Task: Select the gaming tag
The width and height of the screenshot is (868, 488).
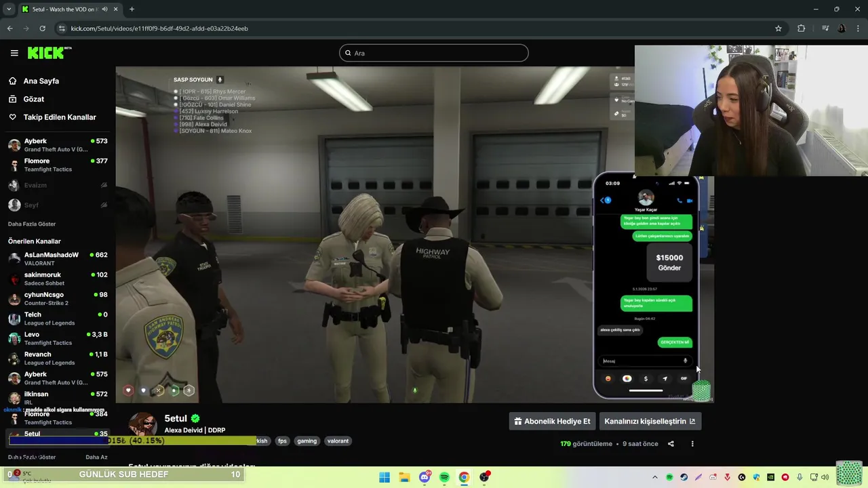Action: click(307, 441)
